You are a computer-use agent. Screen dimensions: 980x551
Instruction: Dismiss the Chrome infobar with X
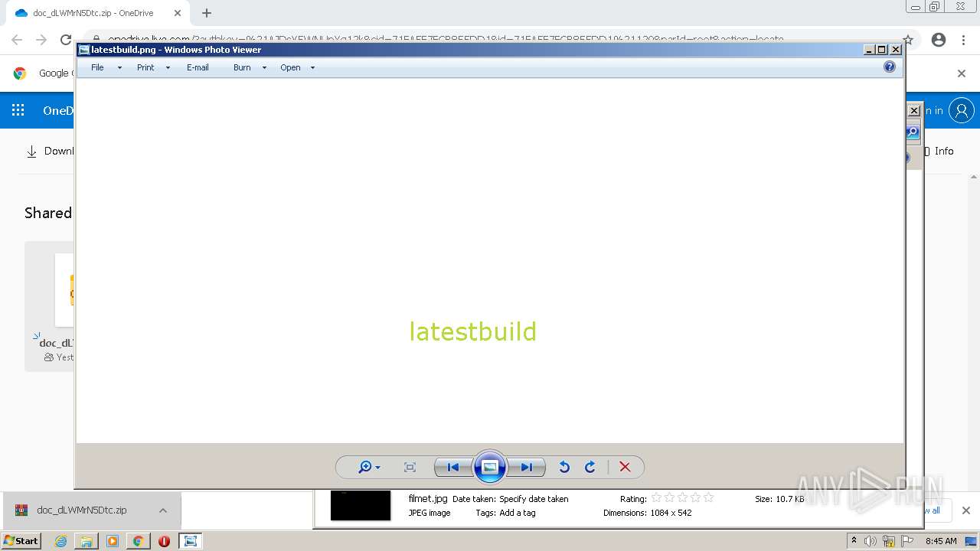coord(962,73)
